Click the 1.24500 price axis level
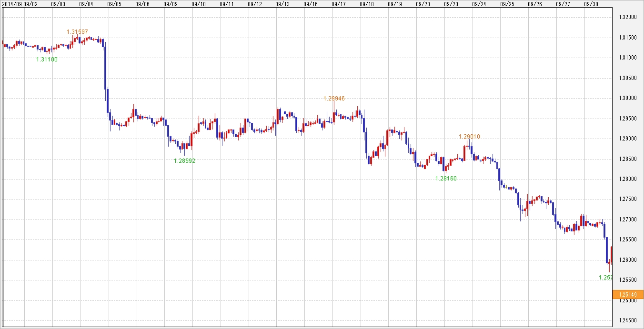Screen dimensions: 644x329 click(627, 321)
